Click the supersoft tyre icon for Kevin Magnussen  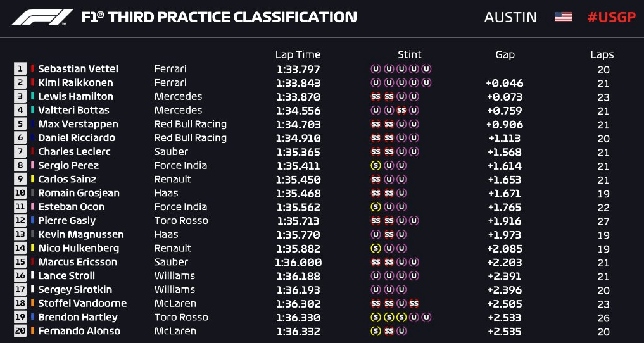389,234
